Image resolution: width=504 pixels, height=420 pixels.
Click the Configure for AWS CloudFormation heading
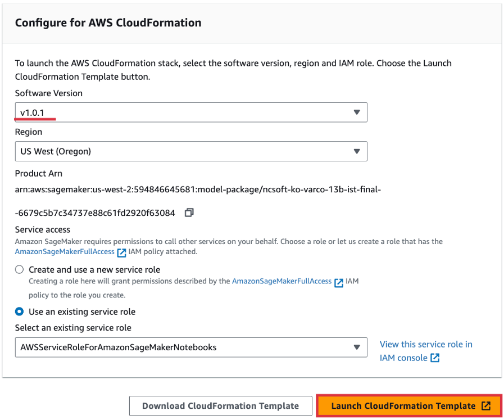[x=108, y=23]
